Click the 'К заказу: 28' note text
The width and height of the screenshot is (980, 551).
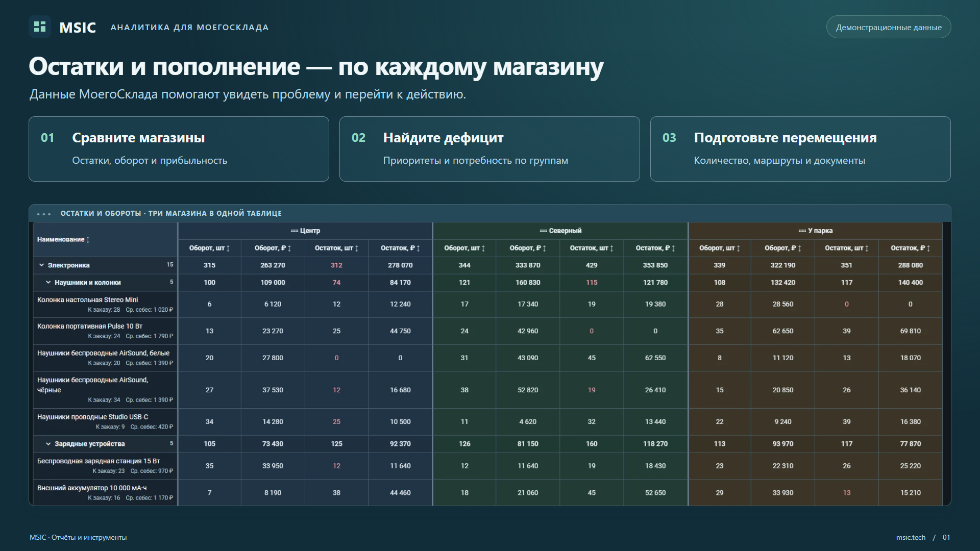[104, 310]
